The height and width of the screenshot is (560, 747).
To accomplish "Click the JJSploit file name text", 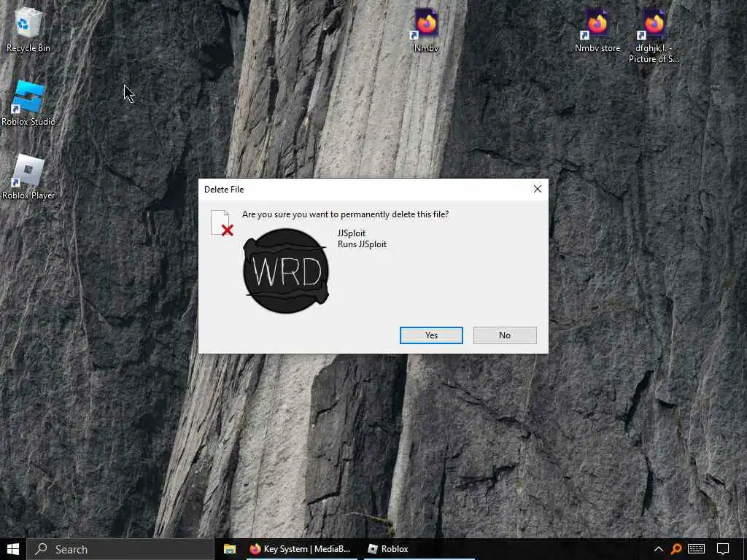I will click(x=352, y=233).
